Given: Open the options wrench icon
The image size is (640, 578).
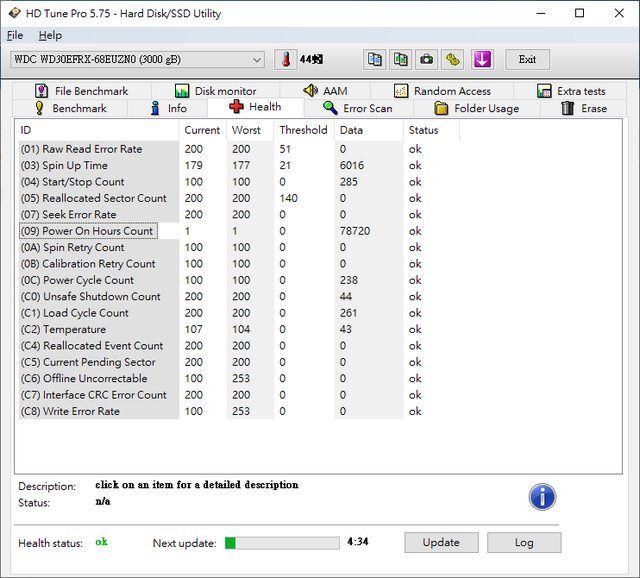Looking at the screenshot, I should 454,59.
